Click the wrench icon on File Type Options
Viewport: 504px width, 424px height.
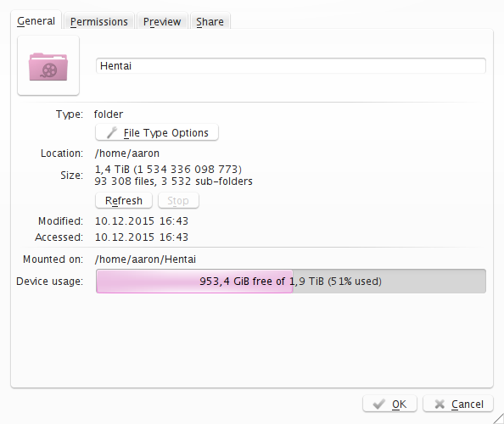pos(112,132)
